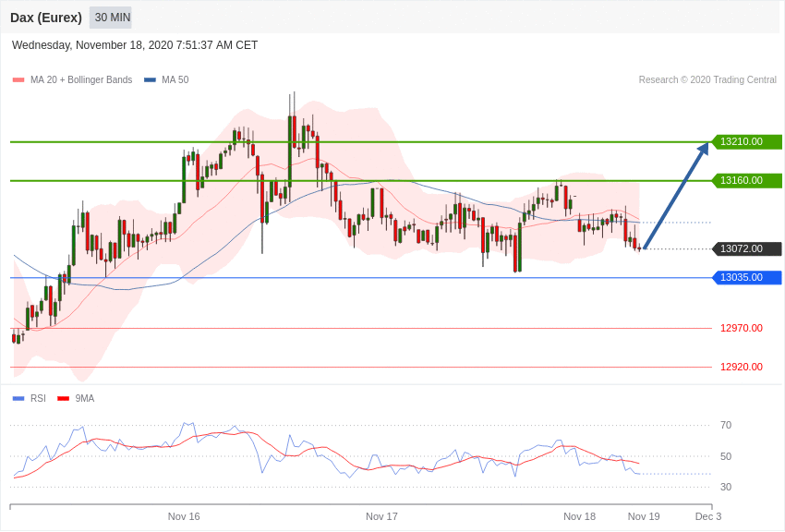This screenshot has height=532, width=785.
Task: Click the red 9MA legend swatch
Action: click(63, 399)
